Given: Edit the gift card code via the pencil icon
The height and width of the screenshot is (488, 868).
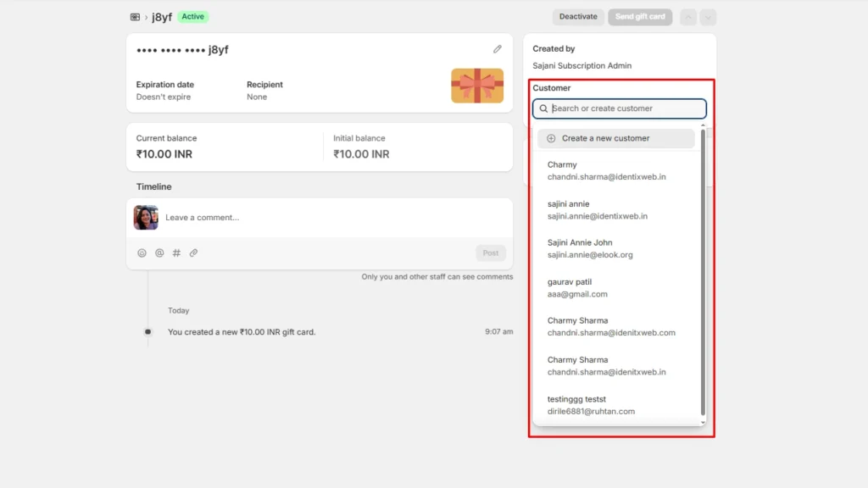Looking at the screenshot, I should 498,48.
